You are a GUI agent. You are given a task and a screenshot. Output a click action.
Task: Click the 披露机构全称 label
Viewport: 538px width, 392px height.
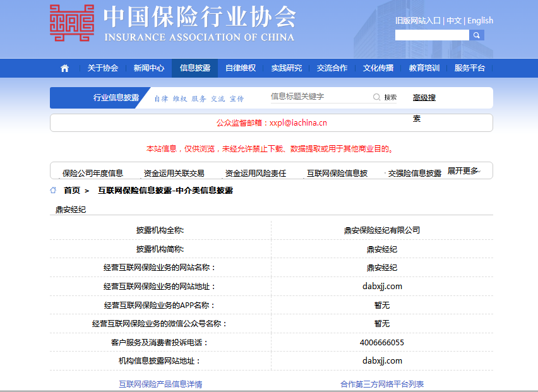[160, 230]
